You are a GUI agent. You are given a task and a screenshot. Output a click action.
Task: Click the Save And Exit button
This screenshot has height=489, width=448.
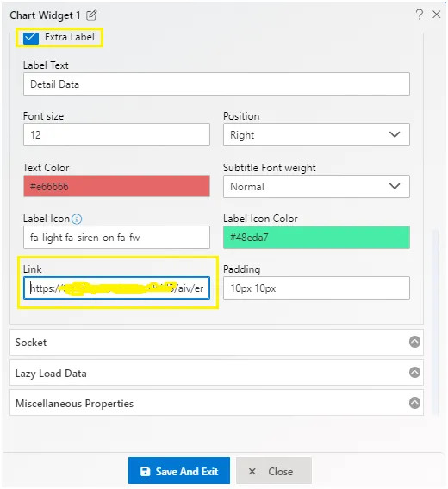tap(179, 471)
